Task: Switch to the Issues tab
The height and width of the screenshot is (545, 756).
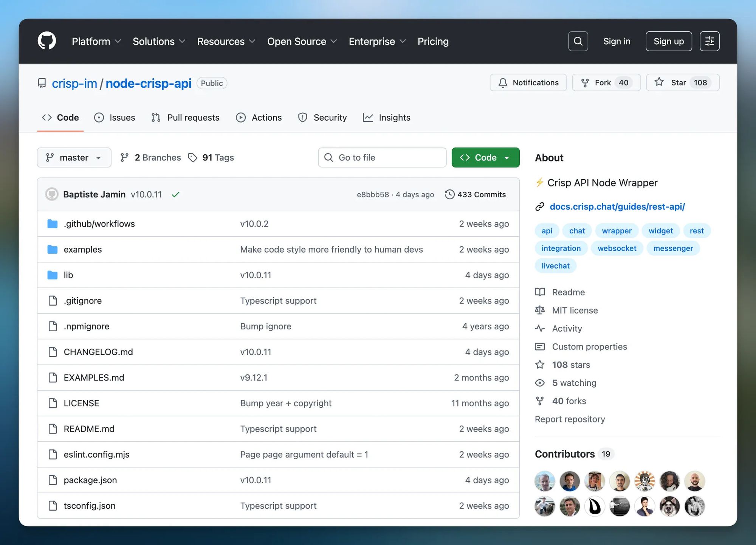Action: pyautogui.click(x=115, y=118)
